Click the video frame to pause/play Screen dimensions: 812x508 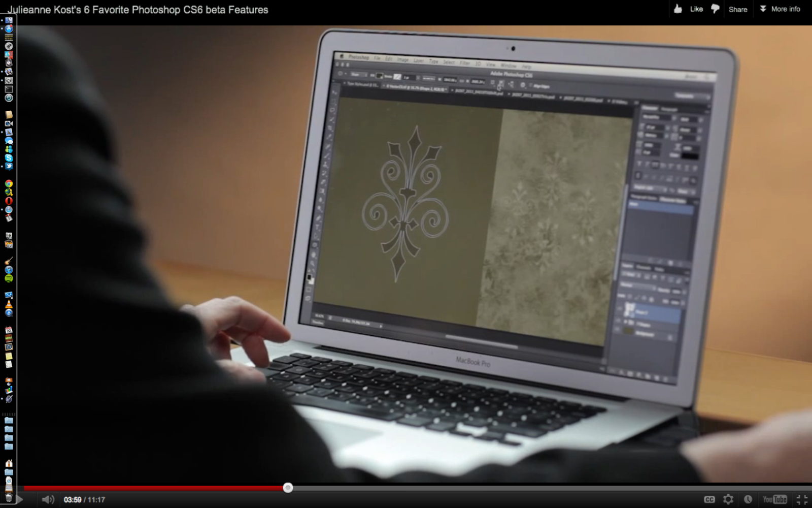(414, 254)
